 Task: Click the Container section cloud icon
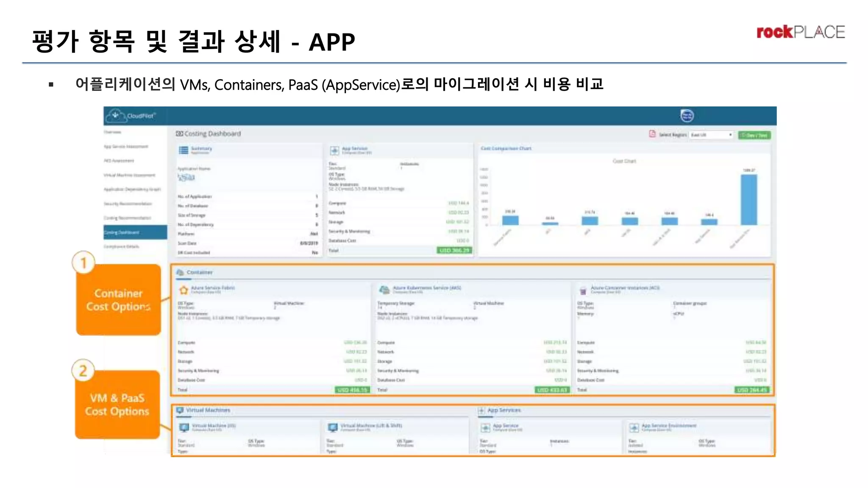(180, 272)
